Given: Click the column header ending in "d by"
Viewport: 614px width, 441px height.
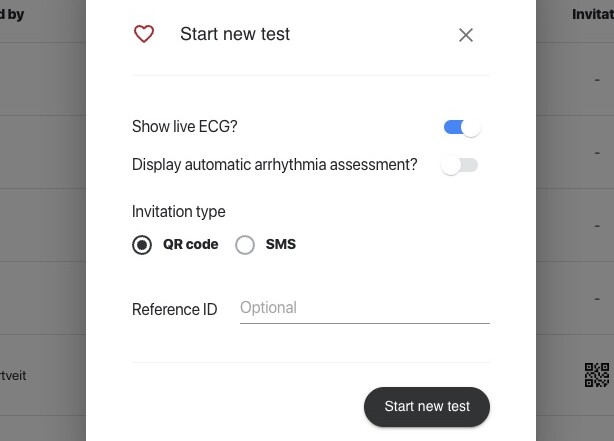Looking at the screenshot, I should [x=13, y=15].
